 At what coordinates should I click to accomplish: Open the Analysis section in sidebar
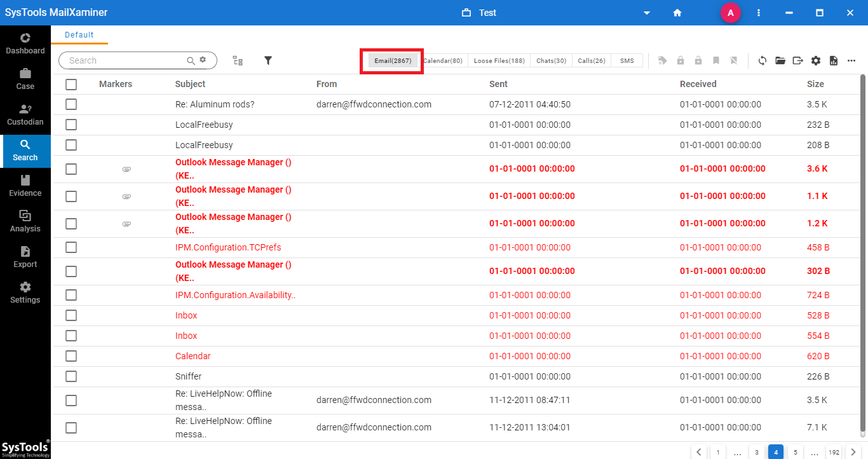(25, 221)
